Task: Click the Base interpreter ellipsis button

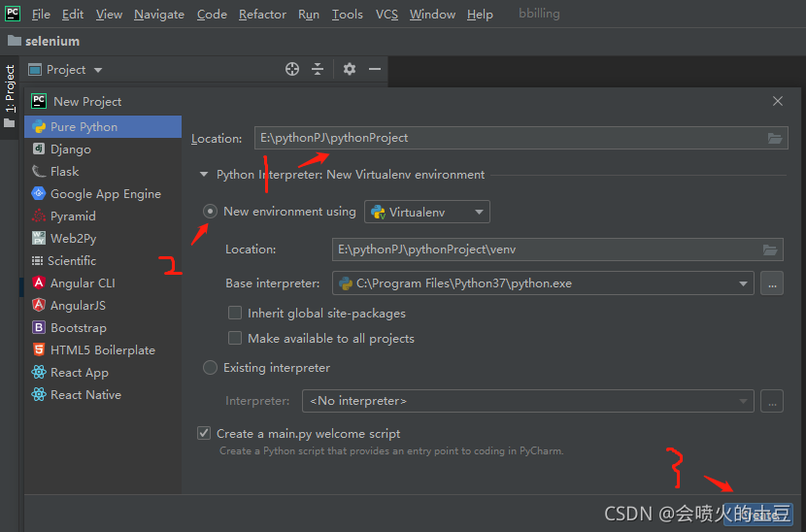Action: coord(772,283)
